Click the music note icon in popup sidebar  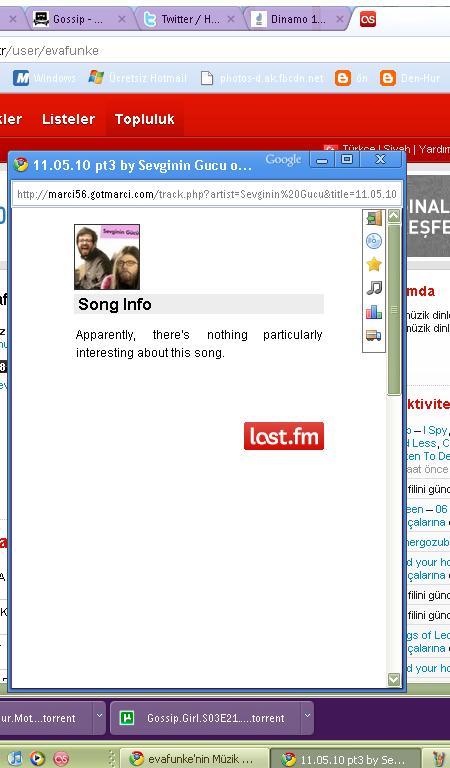374,288
